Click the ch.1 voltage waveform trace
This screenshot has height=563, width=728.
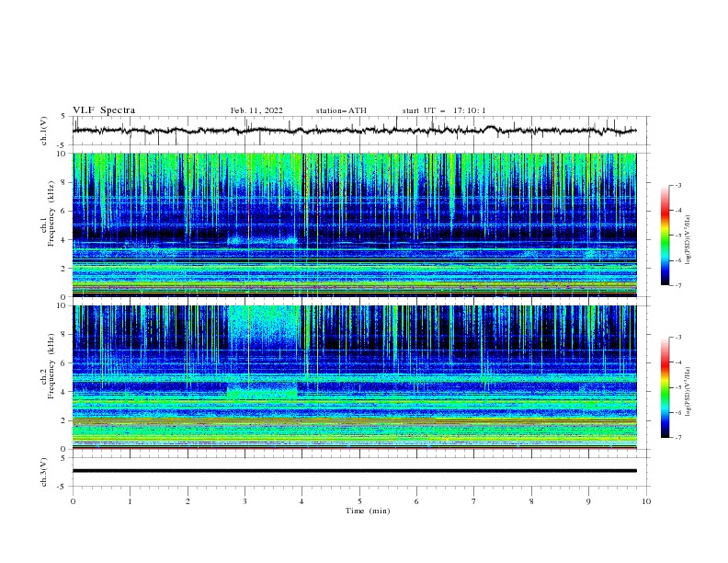click(x=354, y=131)
